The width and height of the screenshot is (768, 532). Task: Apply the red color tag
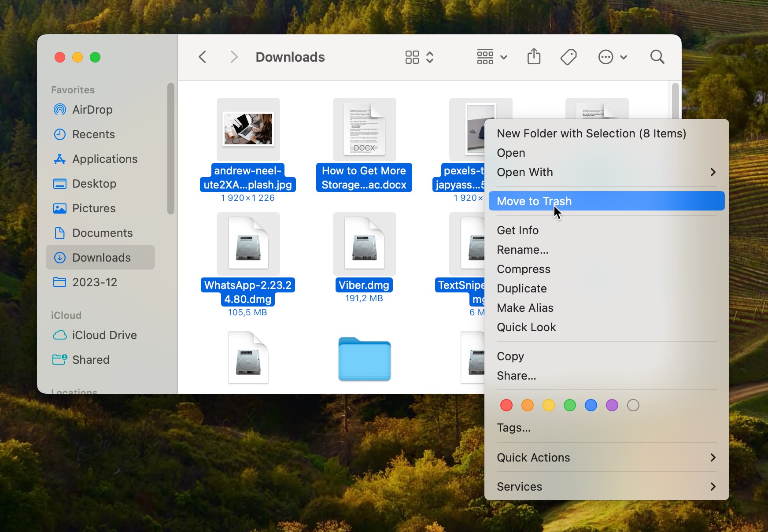[x=506, y=405]
